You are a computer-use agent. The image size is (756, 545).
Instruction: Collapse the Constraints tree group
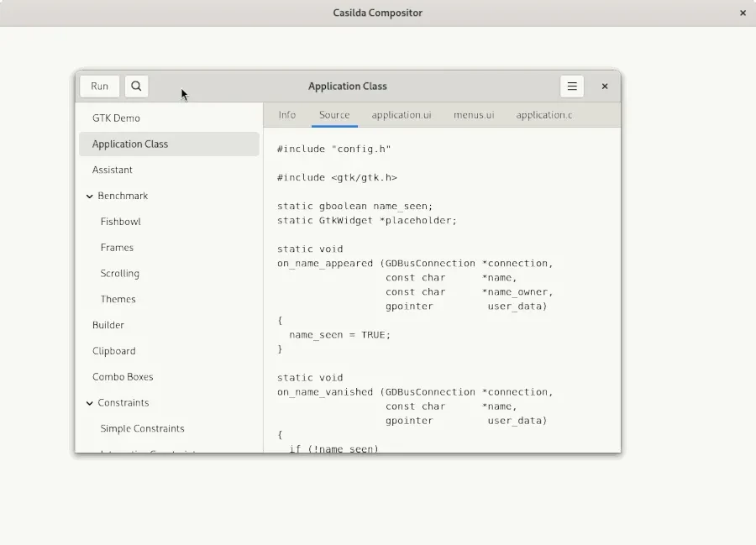point(90,403)
